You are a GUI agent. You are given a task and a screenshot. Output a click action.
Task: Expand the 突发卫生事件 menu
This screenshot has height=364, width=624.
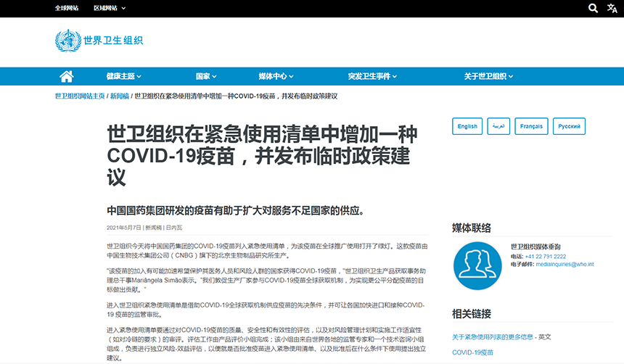372,76
